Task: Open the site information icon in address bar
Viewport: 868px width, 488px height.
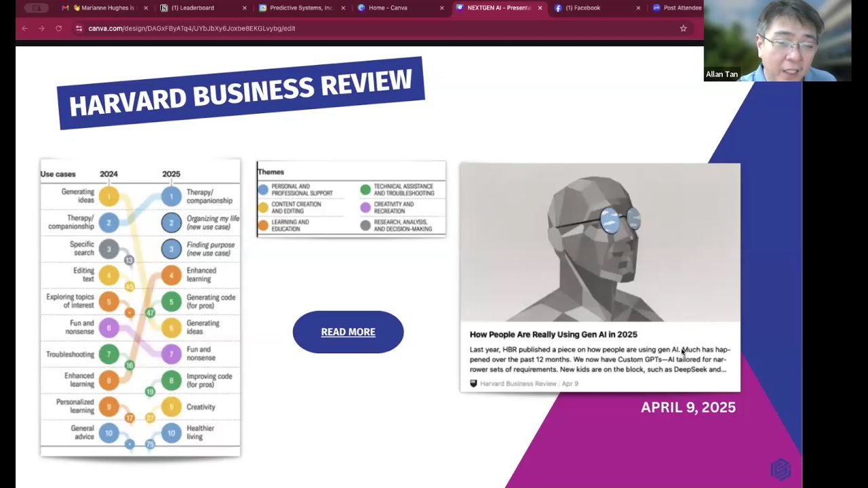Action: click(x=79, y=28)
